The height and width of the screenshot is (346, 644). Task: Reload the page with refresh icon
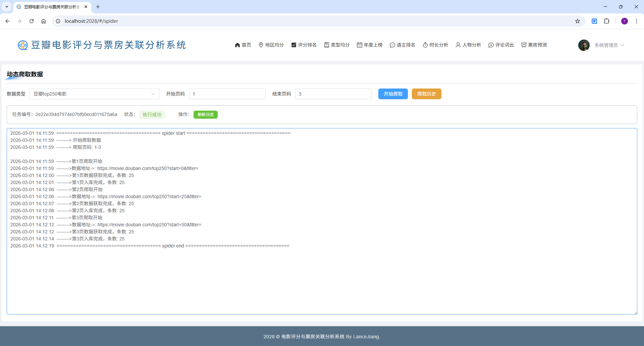pos(32,21)
